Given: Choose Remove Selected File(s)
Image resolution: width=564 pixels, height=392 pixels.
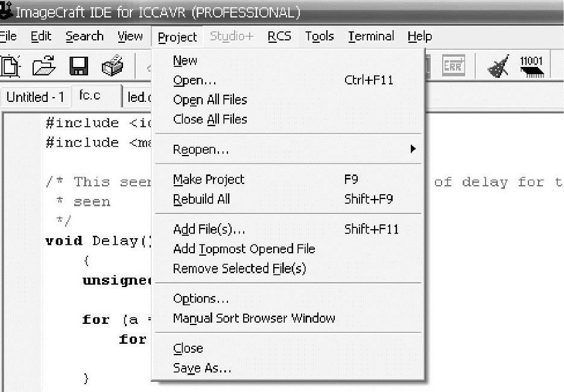Looking at the screenshot, I should click(239, 268).
